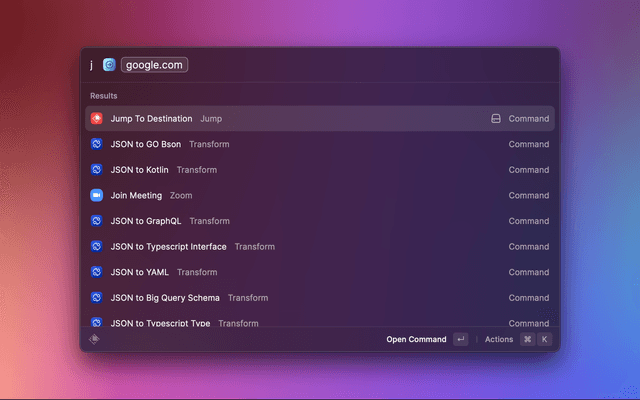Viewport: 640px width, 400px height.
Task: Click the red Jump To Destination icon
Action: pyautogui.click(x=97, y=118)
